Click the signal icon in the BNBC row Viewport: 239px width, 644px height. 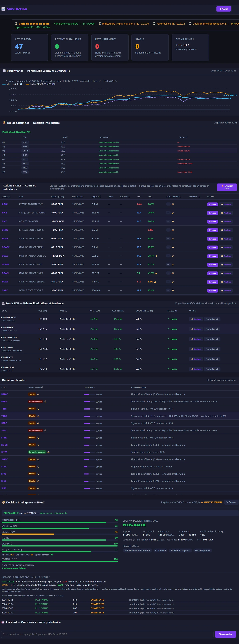(173, 230)
